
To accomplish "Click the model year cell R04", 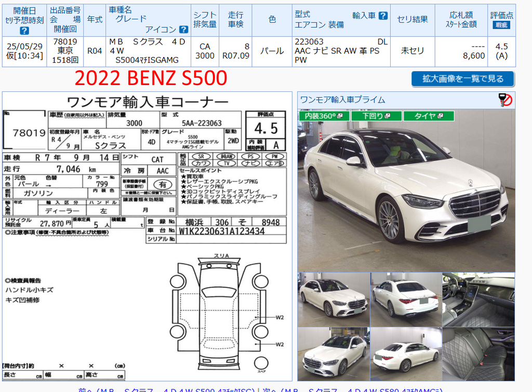I will 95,51.
